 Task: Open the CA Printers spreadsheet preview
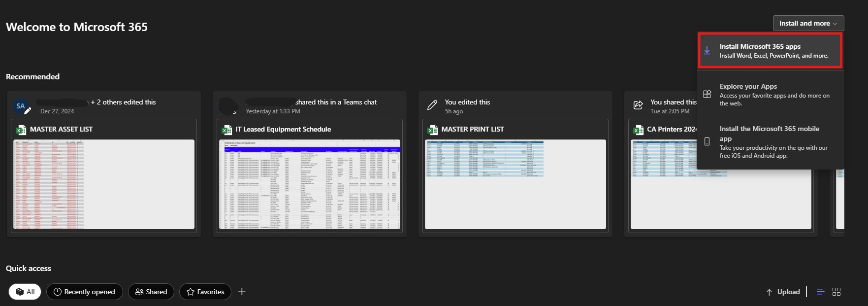coord(721,184)
